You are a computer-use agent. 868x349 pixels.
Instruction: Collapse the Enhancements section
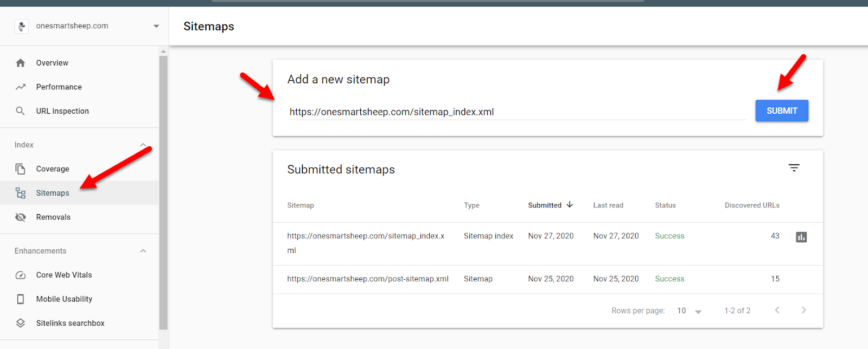tap(143, 251)
